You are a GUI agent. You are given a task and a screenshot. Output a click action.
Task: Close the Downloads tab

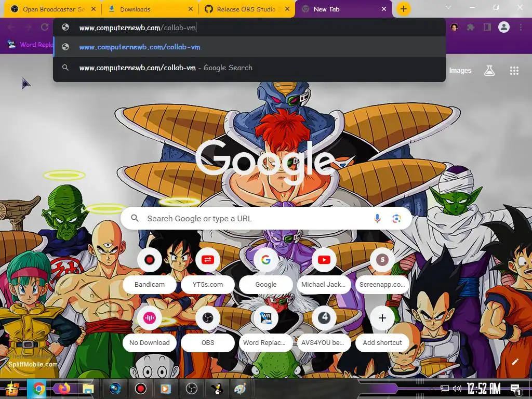[x=191, y=9]
